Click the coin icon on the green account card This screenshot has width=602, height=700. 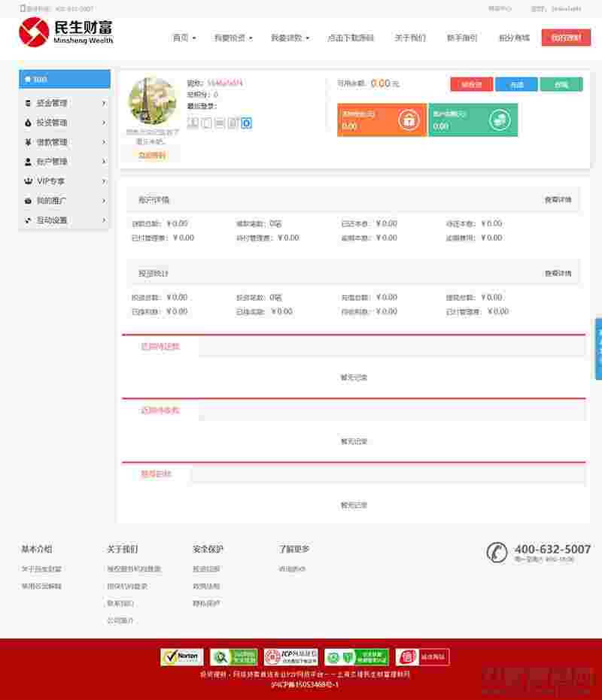500,120
